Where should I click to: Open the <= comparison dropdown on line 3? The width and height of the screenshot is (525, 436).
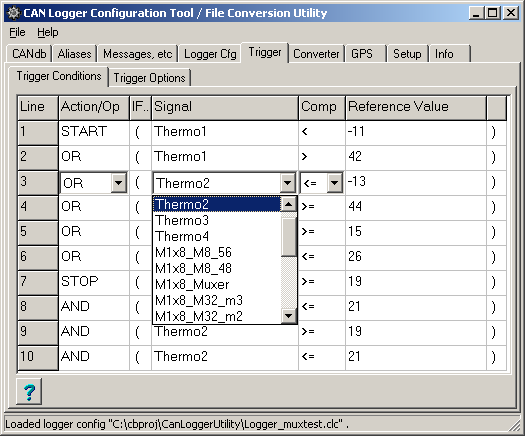(334, 183)
